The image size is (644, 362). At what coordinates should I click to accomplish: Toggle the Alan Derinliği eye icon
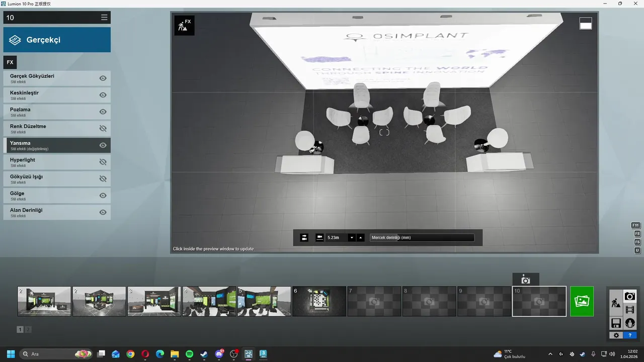[103, 212]
